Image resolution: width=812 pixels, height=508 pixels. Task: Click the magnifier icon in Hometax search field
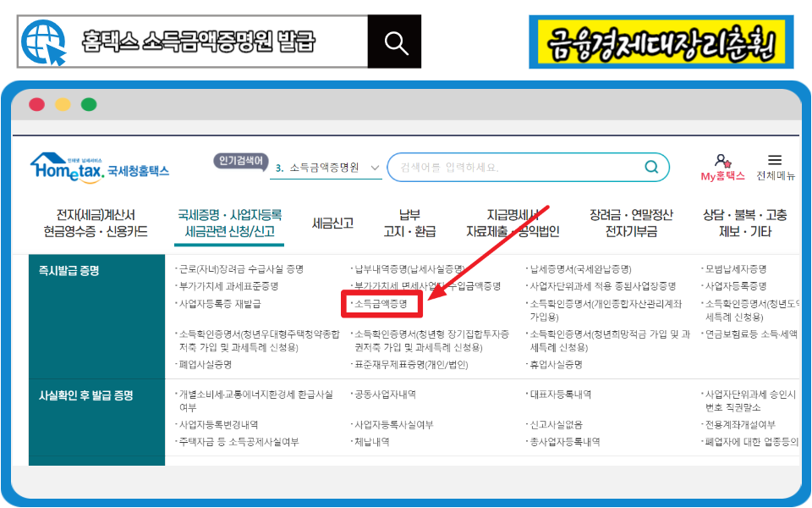pyautogui.click(x=651, y=167)
